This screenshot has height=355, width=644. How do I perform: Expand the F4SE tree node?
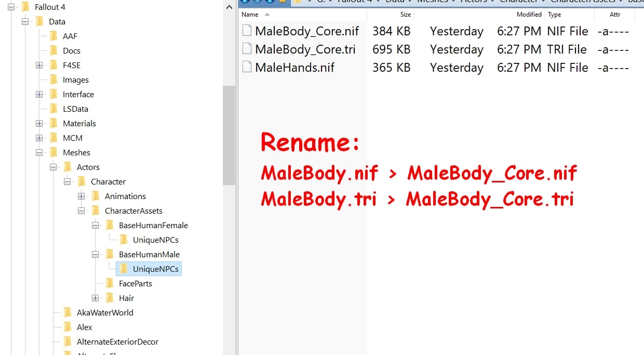point(39,65)
